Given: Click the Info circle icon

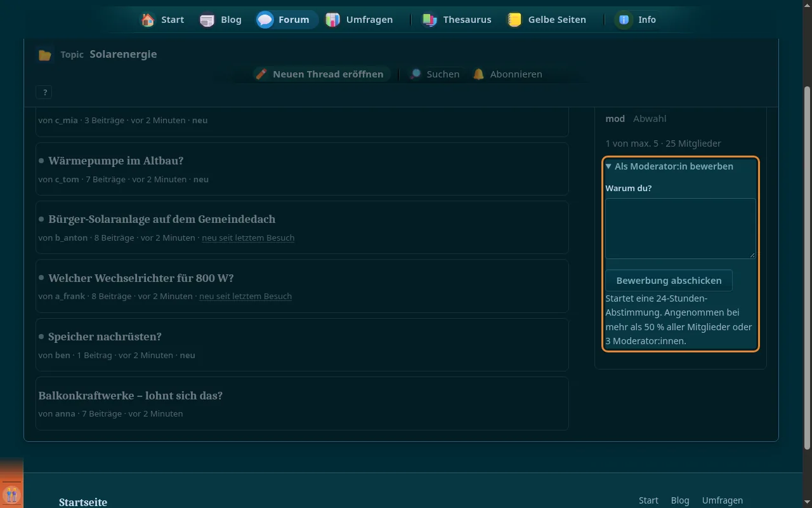Looking at the screenshot, I should pos(625,20).
